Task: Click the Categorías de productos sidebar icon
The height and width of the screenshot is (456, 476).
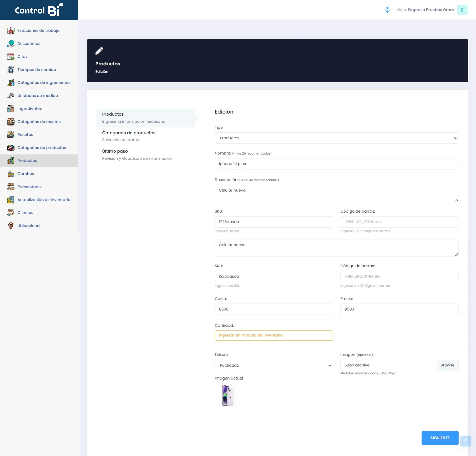Action: click(x=11, y=148)
